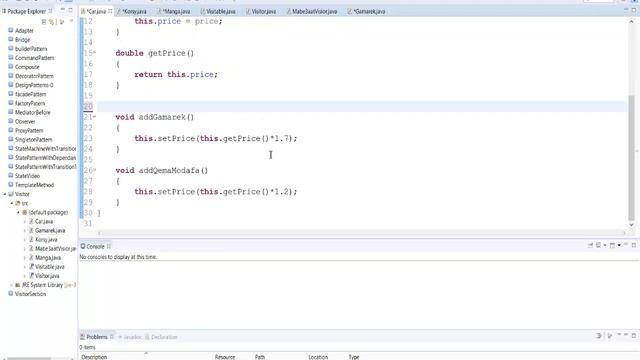The width and height of the screenshot is (640, 360).
Task: Select the Observer project
Action: [25, 122]
